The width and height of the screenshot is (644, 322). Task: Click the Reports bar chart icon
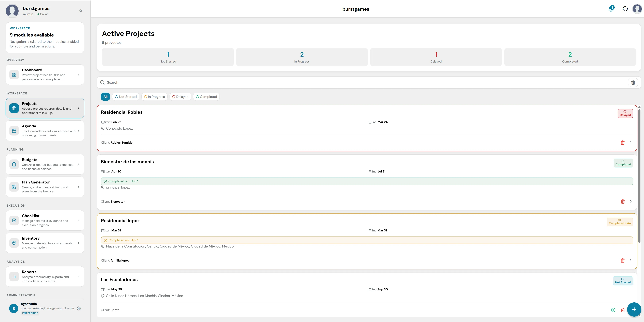coord(14,276)
